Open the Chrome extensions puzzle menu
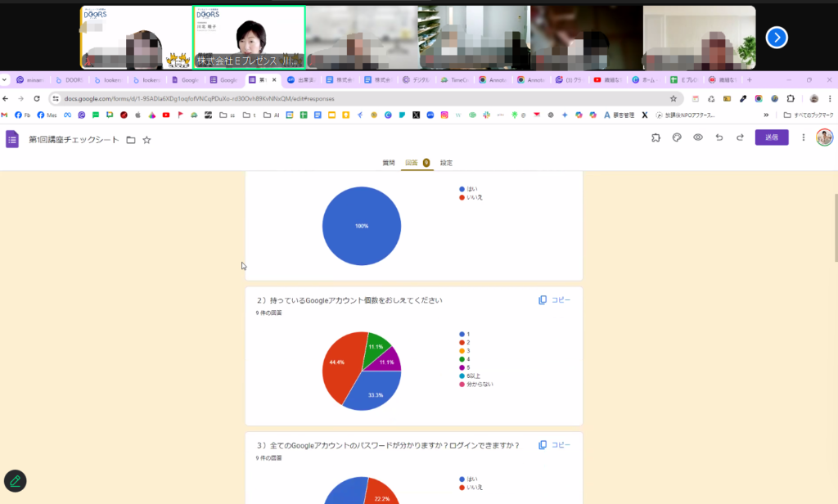Screen dimensions: 838x504 click(791, 98)
